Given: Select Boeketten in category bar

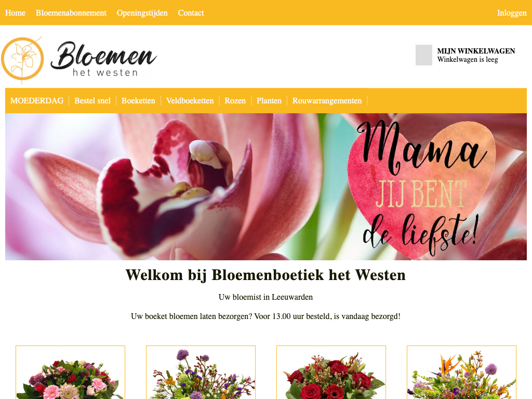Looking at the screenshot, I should 138,101.
